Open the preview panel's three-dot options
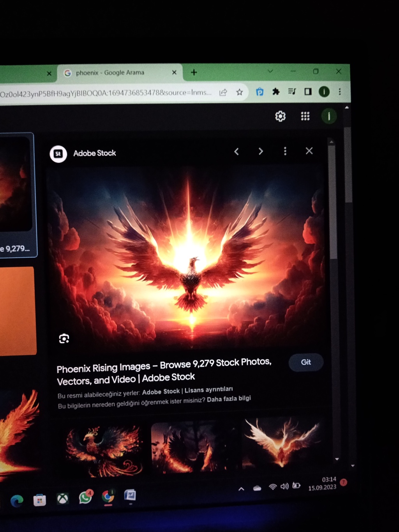 [x=285, y=151]
